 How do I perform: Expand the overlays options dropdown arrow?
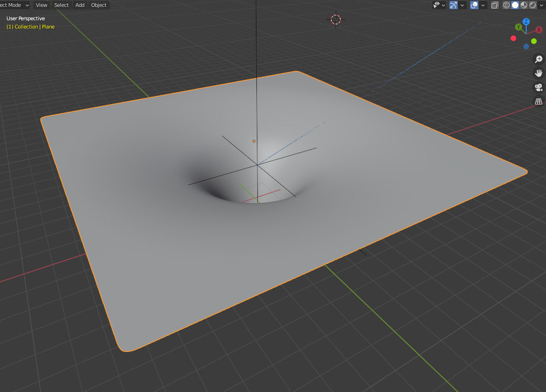point(483,5)
